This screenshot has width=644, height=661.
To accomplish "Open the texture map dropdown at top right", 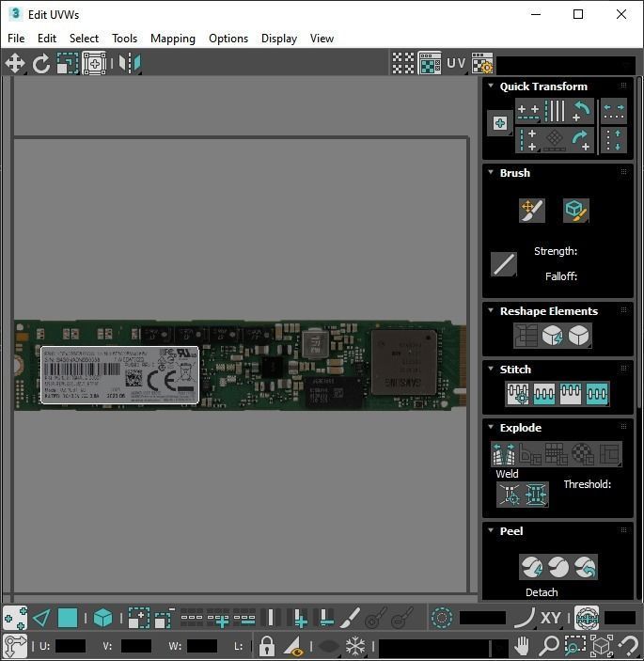I will point(567,65).
